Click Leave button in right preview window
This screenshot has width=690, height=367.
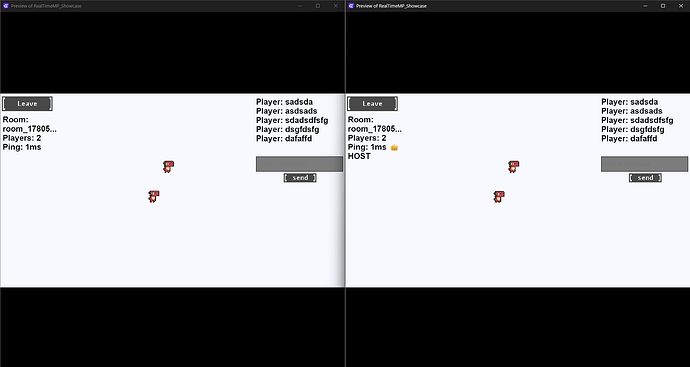pos(372,104)
